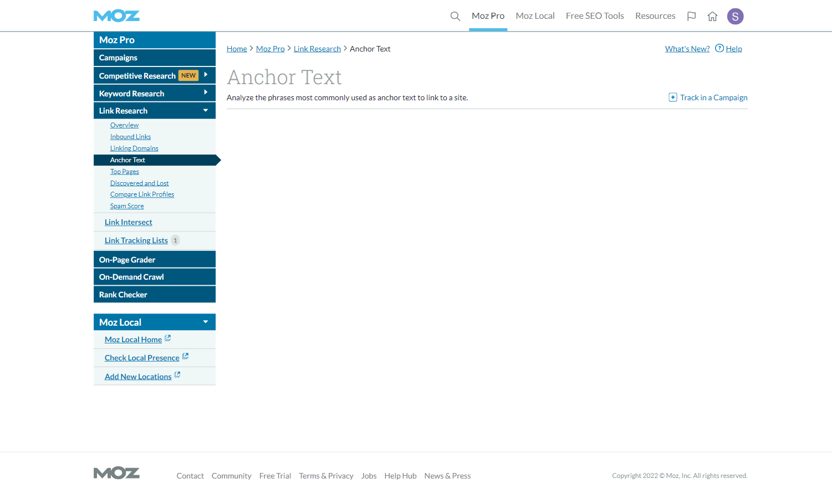This screenshot has width=832, height=504.
Task: Open Inbound Links page
Action: [130, 137]
